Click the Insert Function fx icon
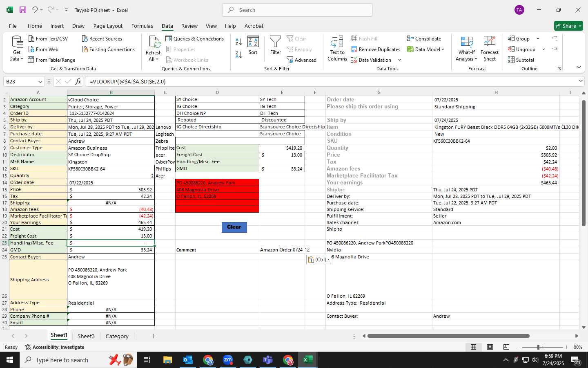The height and width of the screenshot is (368, 588). click(78, 81)
